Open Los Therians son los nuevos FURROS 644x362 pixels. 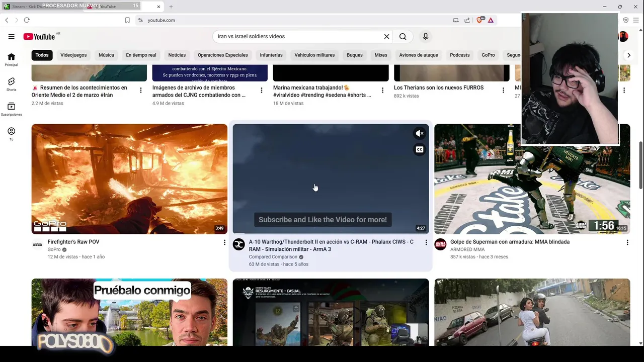[439, 87]
